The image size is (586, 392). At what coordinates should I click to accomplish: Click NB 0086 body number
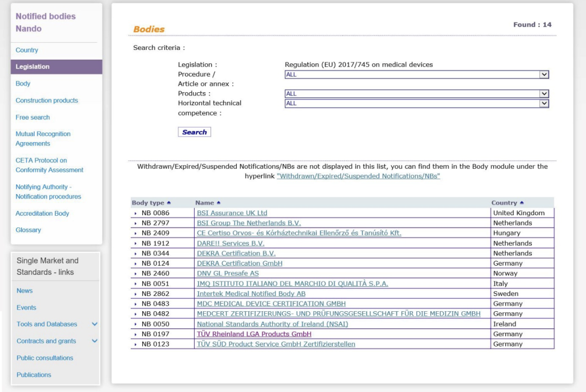pyautogui.click(x=155, y=213)
